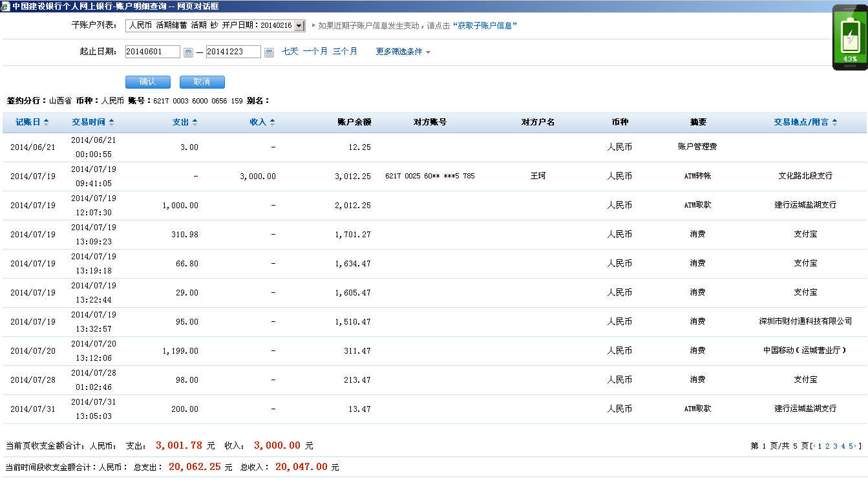Open the end date calendar picker
The height and width of the screenshot is (503, 868).
(x=270, y=52)
